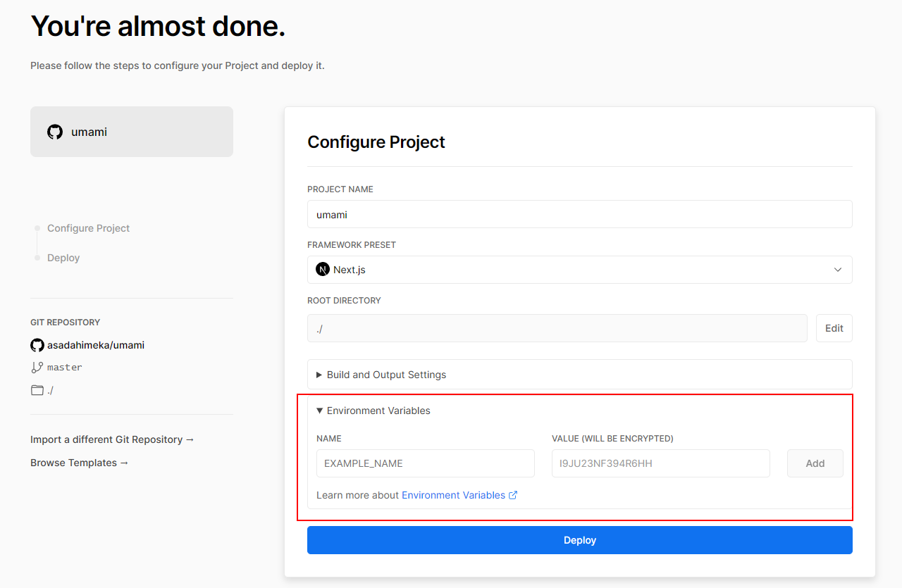
Task: Click the Edit root directory button
Action: pyautogui.click(x=834, y=328)
